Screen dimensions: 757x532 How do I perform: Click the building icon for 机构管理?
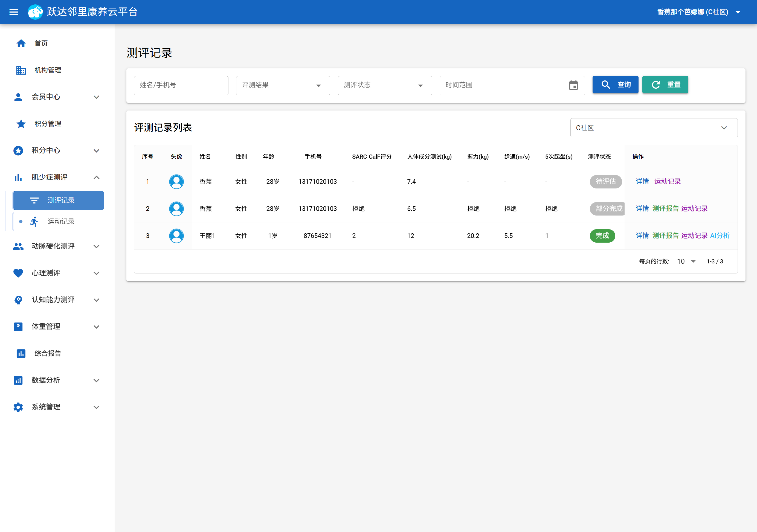click(x=21, y=70)
